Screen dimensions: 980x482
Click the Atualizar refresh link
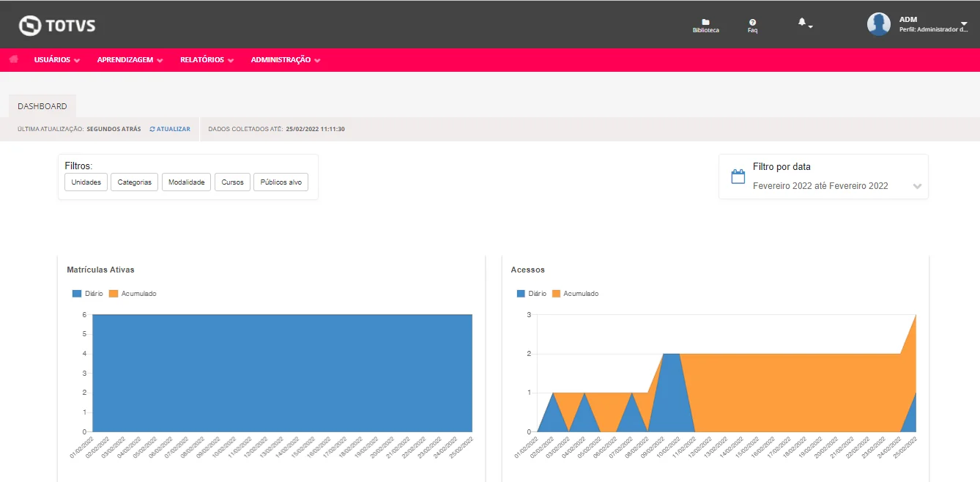coord(170,129)
